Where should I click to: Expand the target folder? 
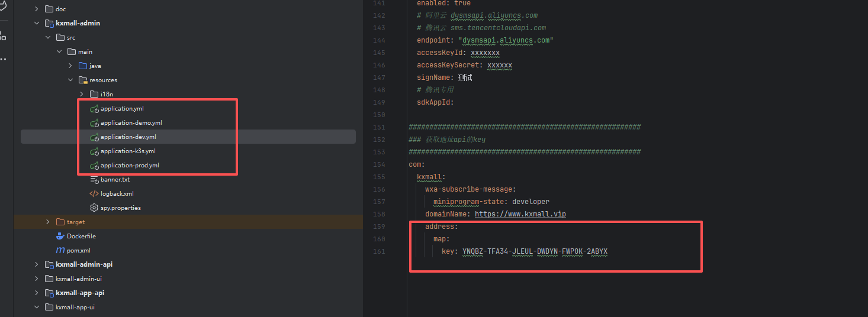coord(48,222)
